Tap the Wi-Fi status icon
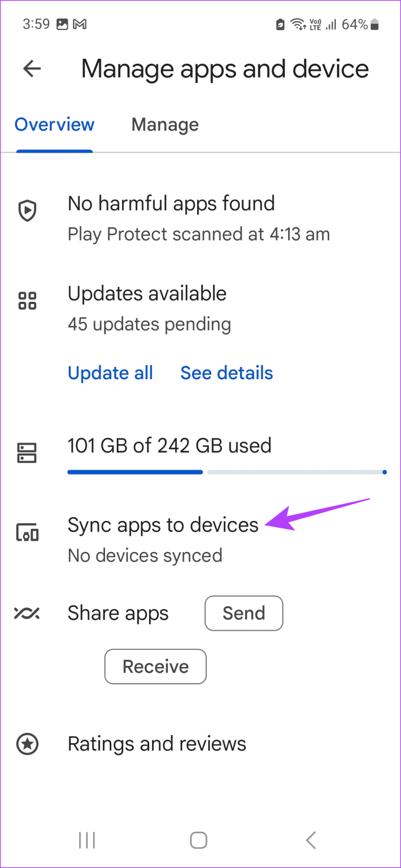Screen dimensions: 401x868 pyautogui.click(x=297, y=24)
